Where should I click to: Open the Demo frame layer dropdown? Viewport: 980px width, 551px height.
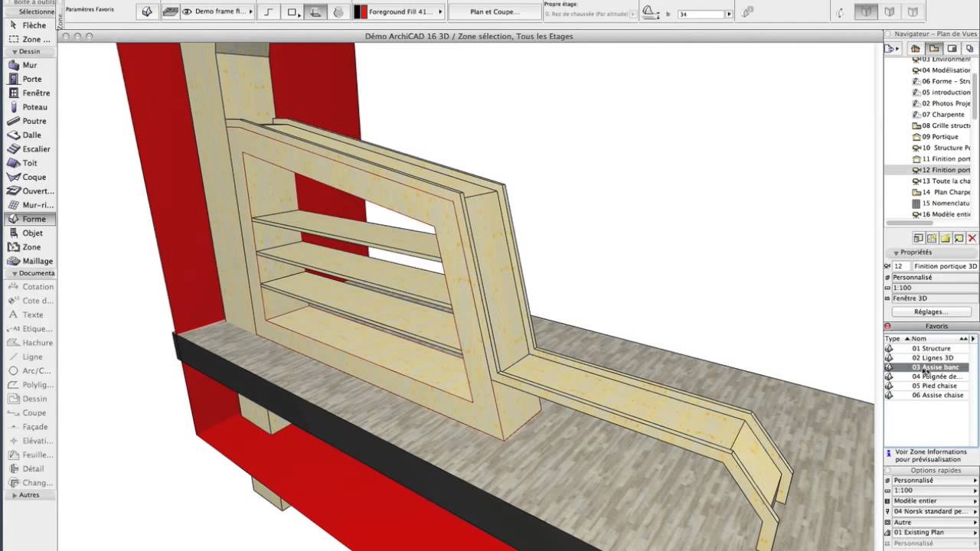point(217,12)
